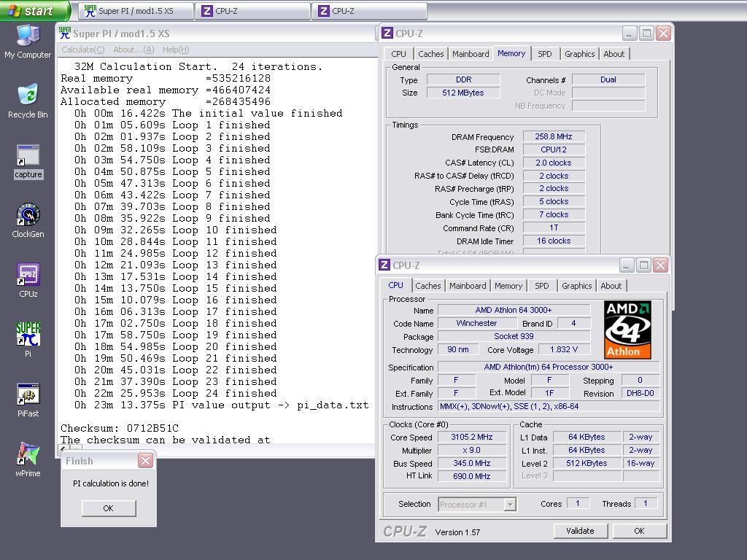Screen dimensions: 747x560
Task: Click the Checksum: 0712B51C line
Action: (x=120, y=427)
